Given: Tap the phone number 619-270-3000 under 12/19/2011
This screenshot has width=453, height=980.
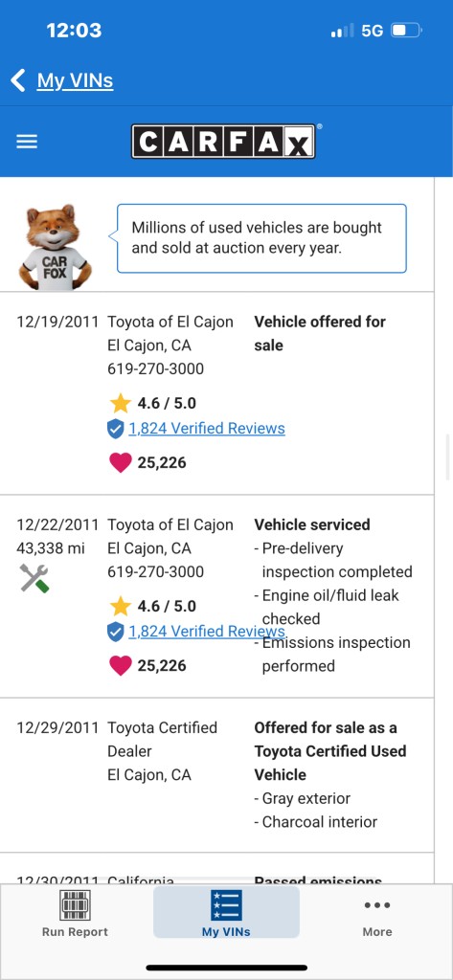Looking at the screenshot, I should click(156, 368).
